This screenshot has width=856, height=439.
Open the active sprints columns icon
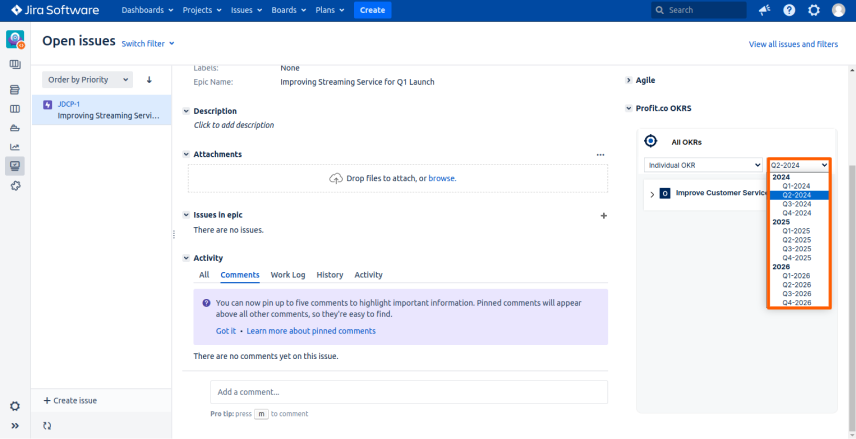(x=15, y=109)
